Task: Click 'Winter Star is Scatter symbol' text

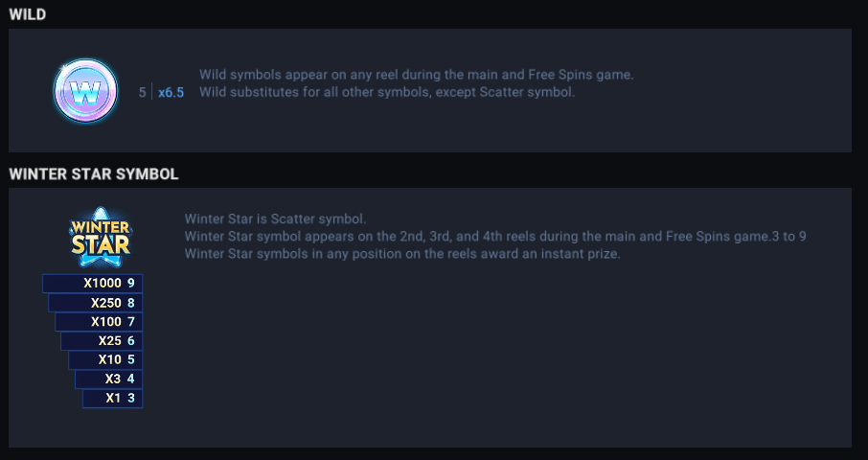Action: pyautogui.click(x=275, y=218)
